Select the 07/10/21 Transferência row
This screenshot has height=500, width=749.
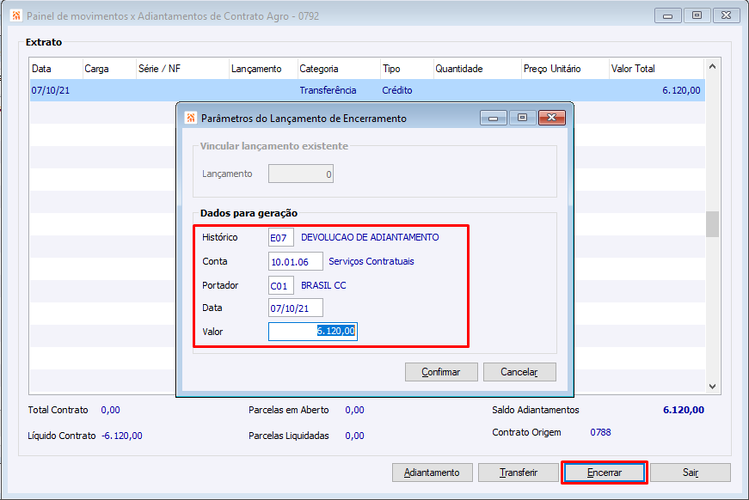[x=367, y=90]
